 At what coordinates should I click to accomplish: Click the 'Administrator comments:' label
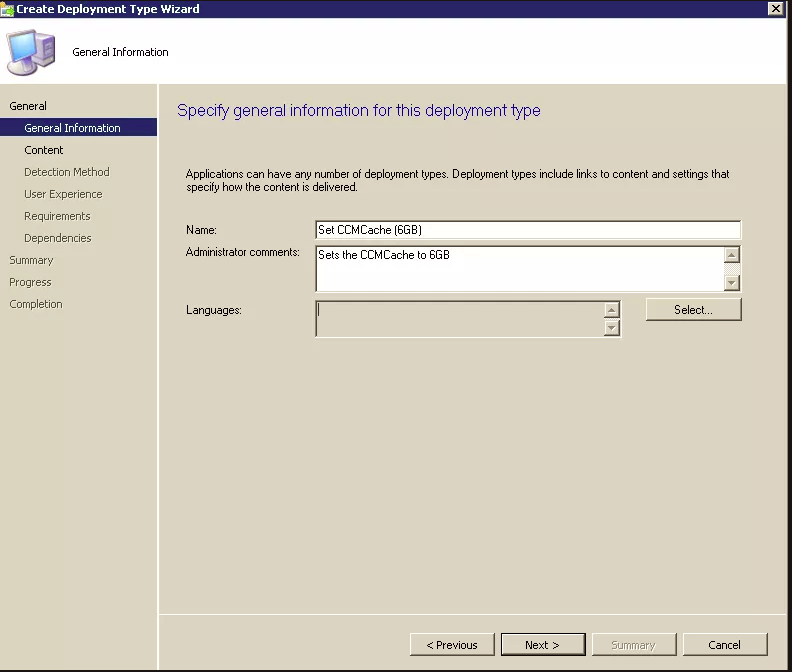pyautogui.click(x=242, y=252)
